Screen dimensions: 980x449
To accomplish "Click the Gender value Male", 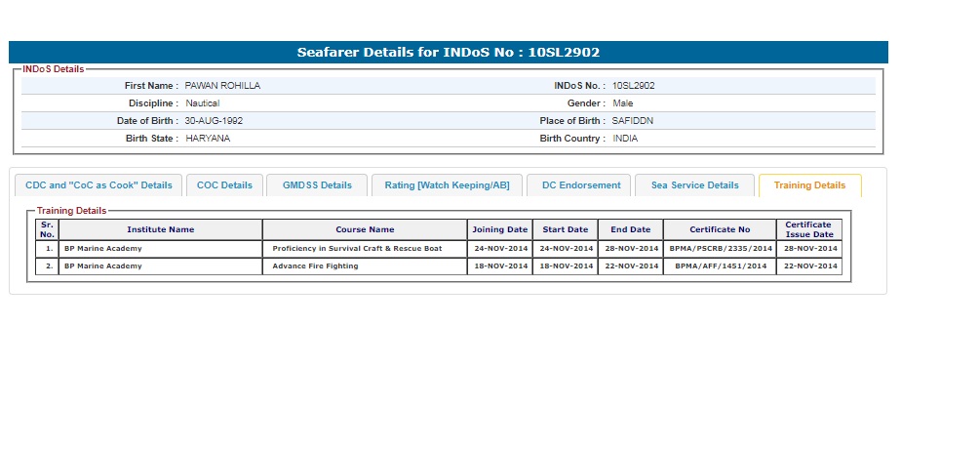I will (623, 103).
